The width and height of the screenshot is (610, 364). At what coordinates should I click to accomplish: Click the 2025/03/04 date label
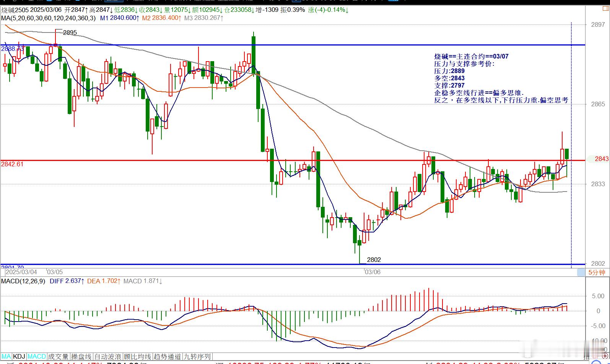point(21,272)
